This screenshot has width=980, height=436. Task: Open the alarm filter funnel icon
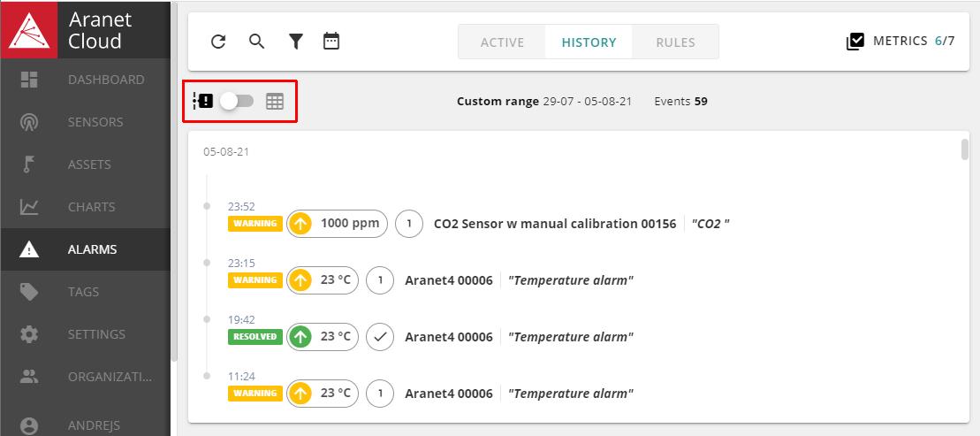pos(296,42)
